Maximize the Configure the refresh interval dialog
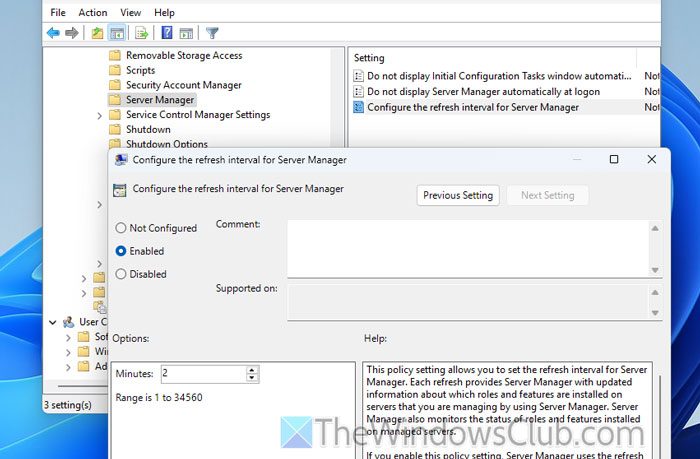This screenshot has width=700, height=459. pos(614,159)
